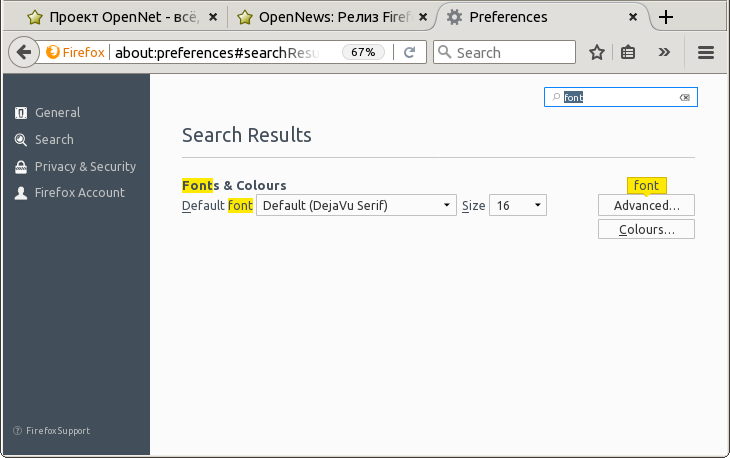Expand the font Size dropdown
Screen dimensions: 730x458
(x=517, y=206)
